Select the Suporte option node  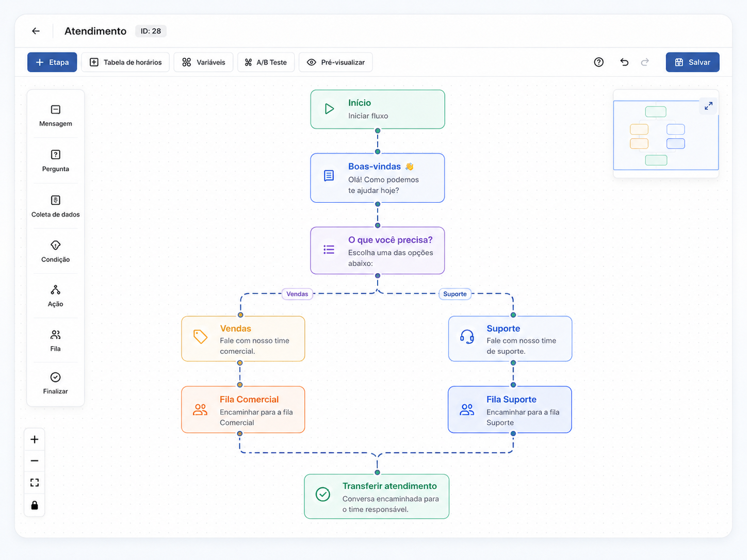(x=510, y=339)
